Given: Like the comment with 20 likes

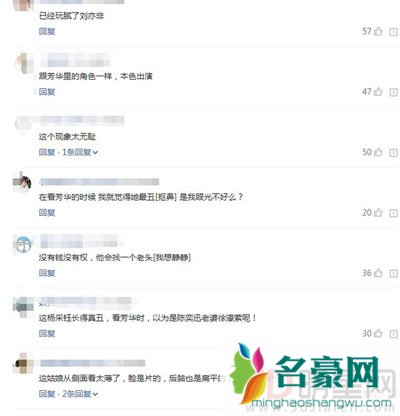Looking at the screenshot, I should 378,212.
